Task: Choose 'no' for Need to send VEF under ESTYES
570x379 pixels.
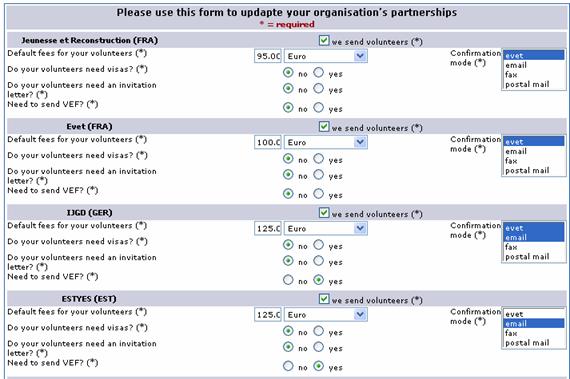Action: pyautogui.click(x=288, y=366)
